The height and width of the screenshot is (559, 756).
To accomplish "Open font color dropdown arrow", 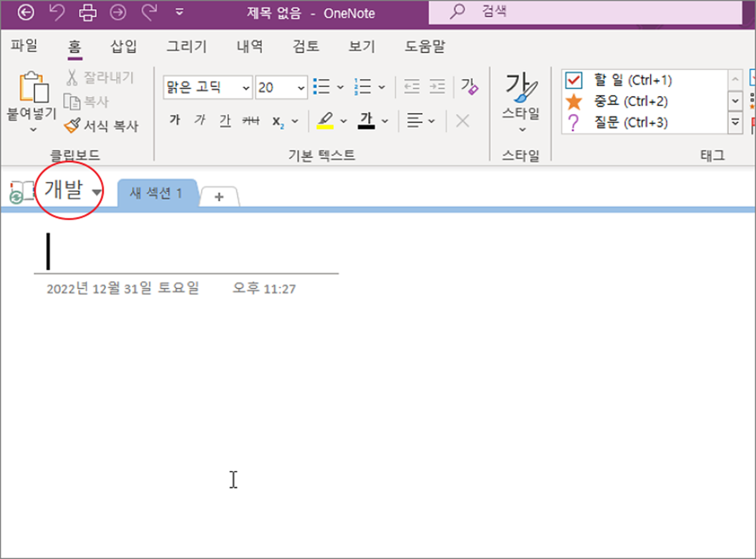I will point(385,121).
